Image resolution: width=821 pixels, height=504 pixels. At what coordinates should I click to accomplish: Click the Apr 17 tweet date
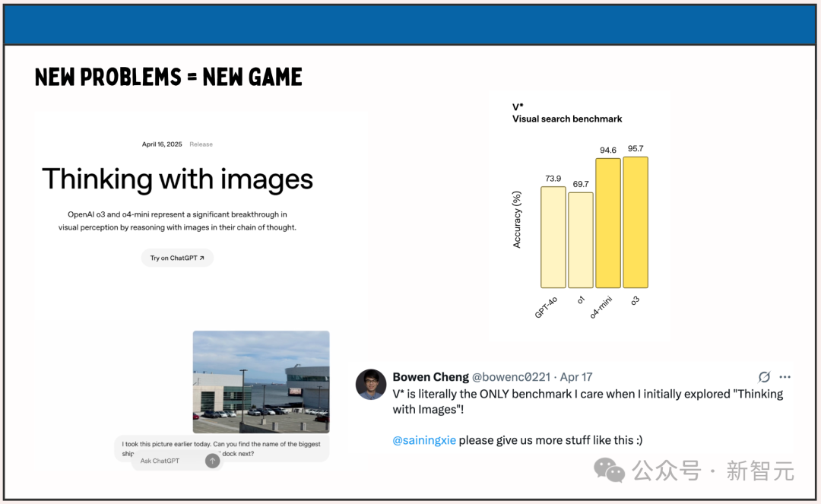coord(576,377)
